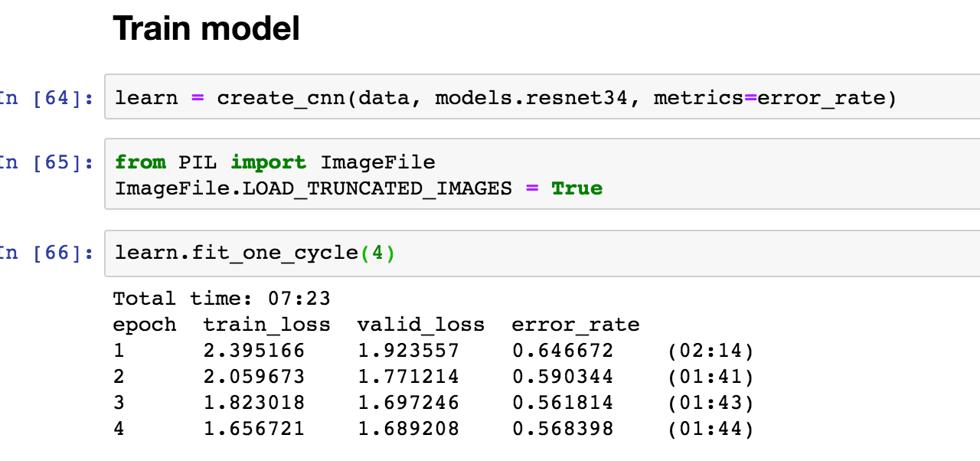Click epoch 3 error rate value 0.561814
Image resolution: width=980 pixels, height=461 pixels.
pyautogui.click(x=562, y=403)
